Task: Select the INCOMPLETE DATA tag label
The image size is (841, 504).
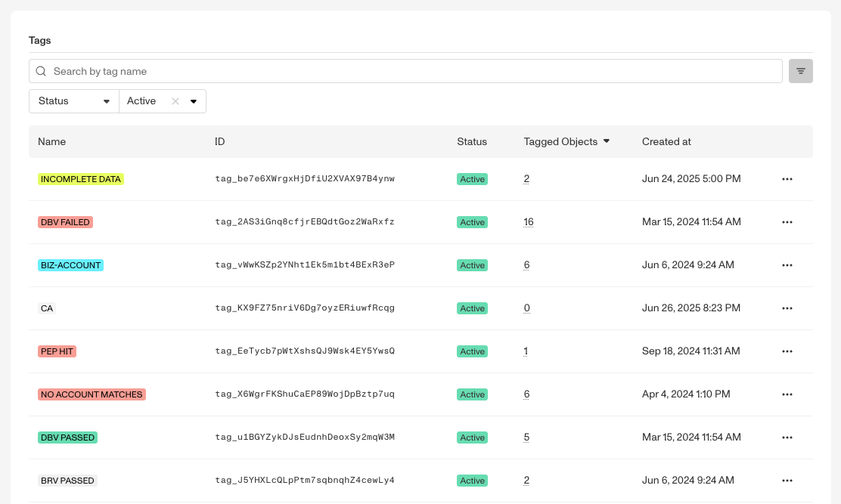Action: click(x=80, y=179)
